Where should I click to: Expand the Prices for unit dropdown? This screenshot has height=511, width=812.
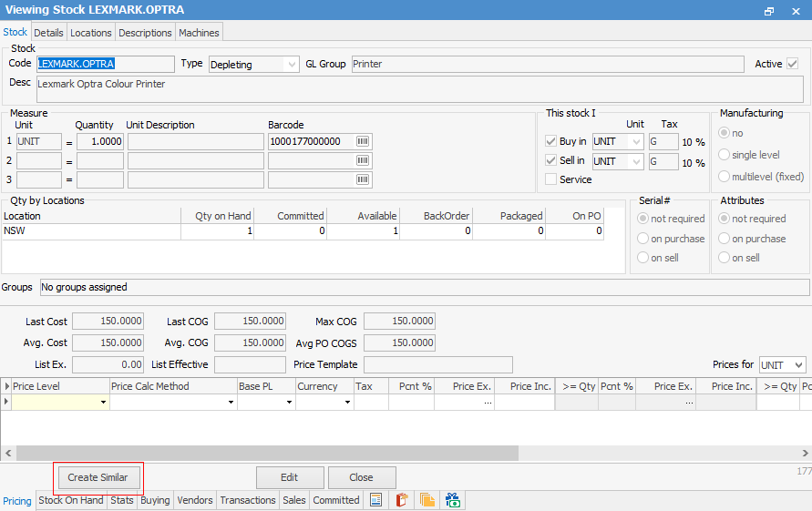click(797, 364)
